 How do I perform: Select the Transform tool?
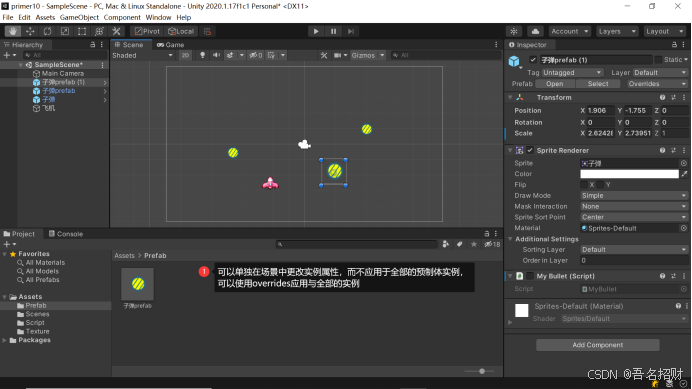[x=99, y=31]
